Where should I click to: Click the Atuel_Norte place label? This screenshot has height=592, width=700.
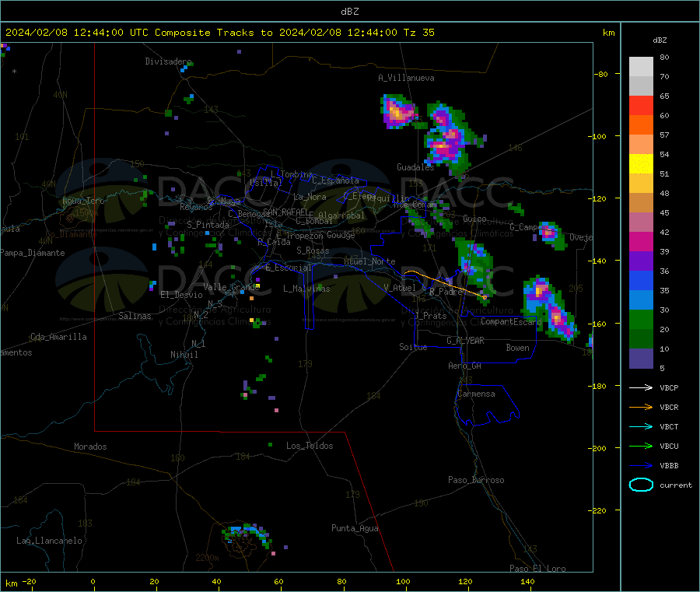click(x=369, y=261)
